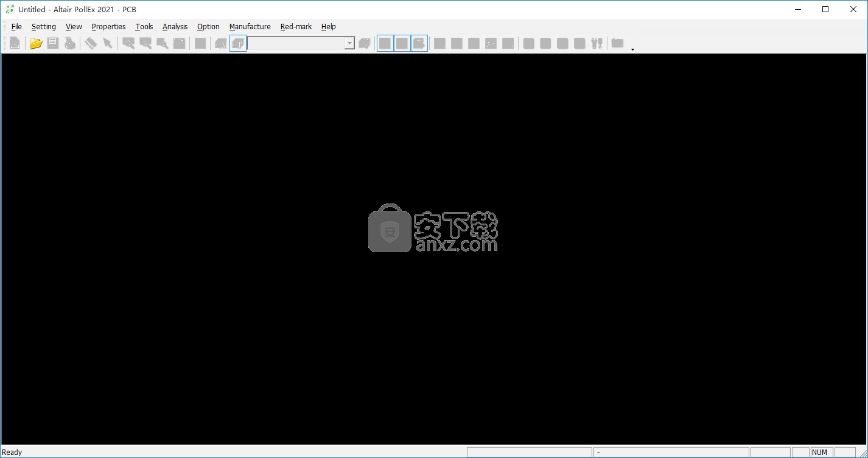
Task: Open the Tools menu
Action: pos(144,27)
